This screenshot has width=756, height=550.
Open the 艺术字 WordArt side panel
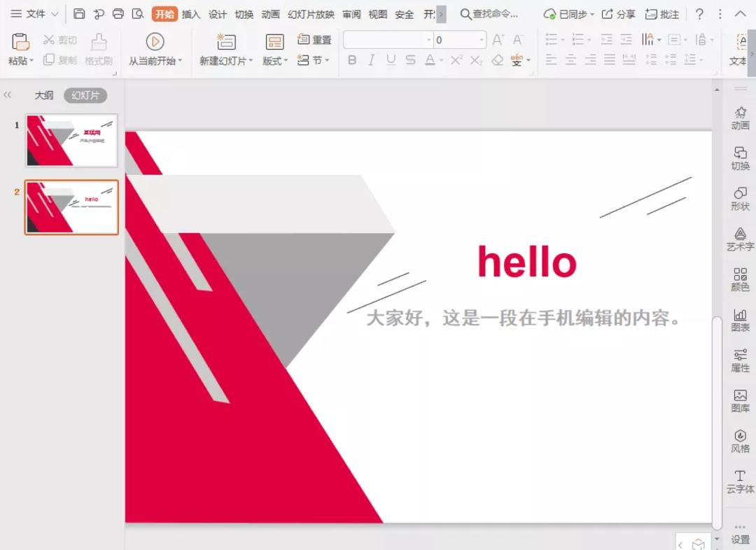(740, 239)
